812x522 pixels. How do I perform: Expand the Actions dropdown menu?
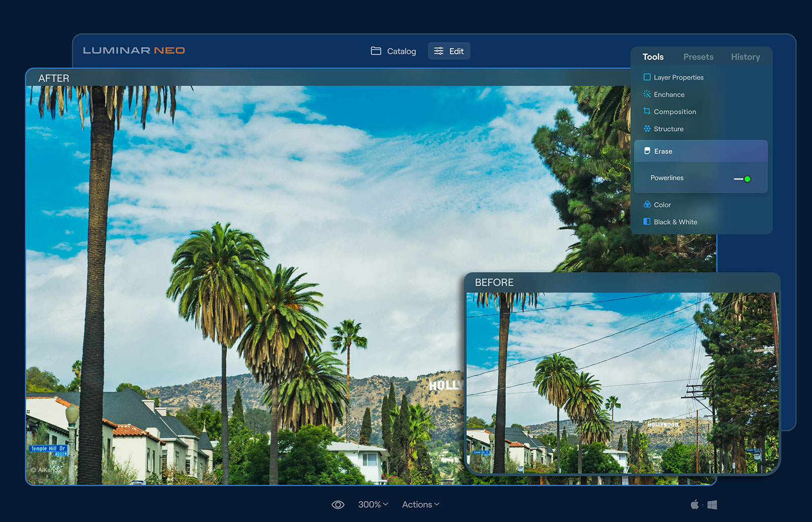[420, 504]
